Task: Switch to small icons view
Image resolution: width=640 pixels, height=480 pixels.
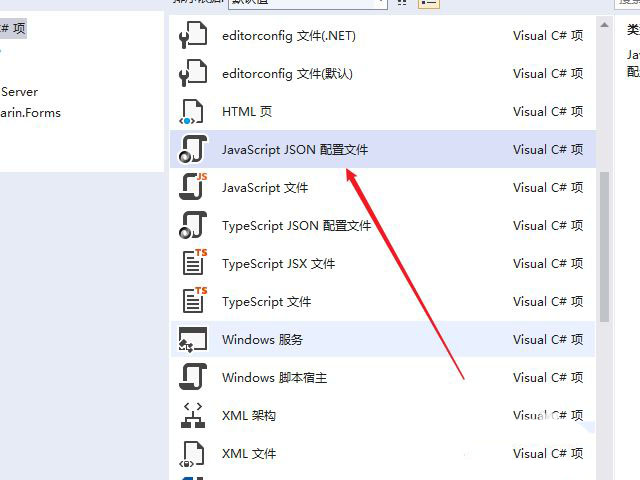Action: click(428, 3)
